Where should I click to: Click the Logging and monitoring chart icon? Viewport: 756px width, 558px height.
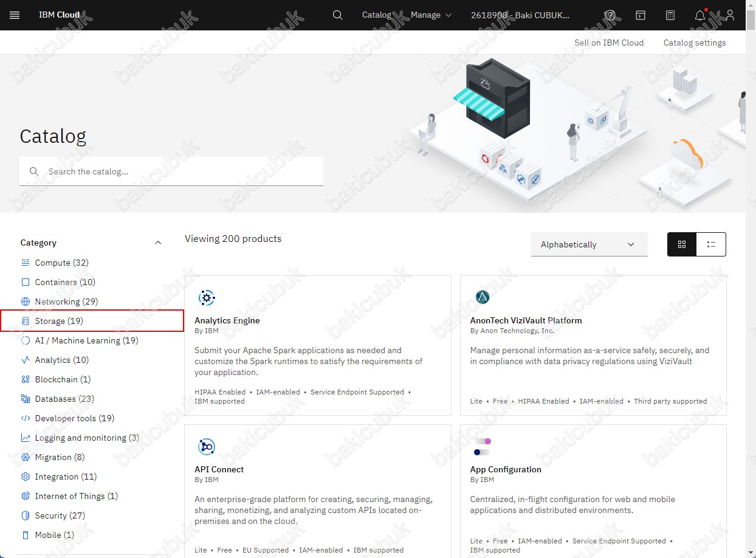pos(26,438)
